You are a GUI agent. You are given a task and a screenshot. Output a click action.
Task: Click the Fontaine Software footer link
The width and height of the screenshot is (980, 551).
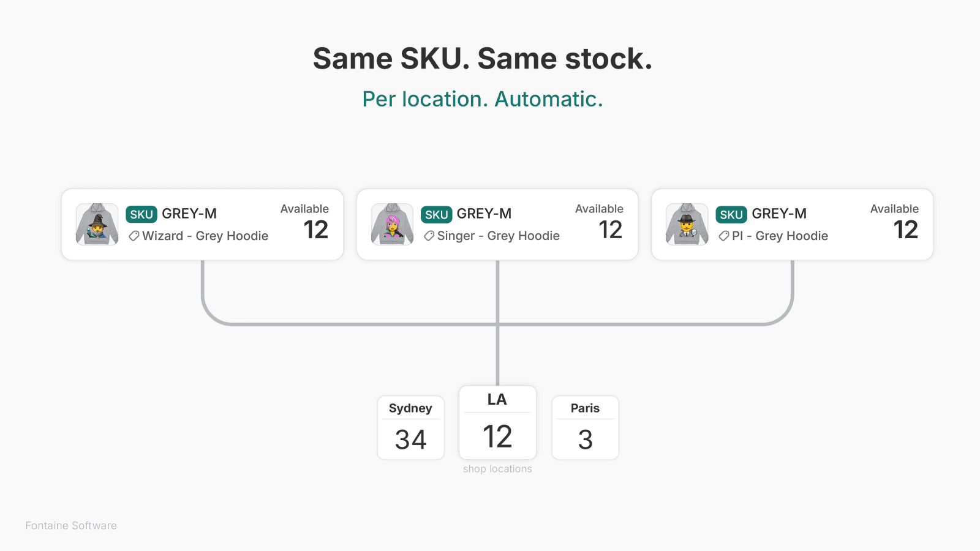click(x=70, y=525)
